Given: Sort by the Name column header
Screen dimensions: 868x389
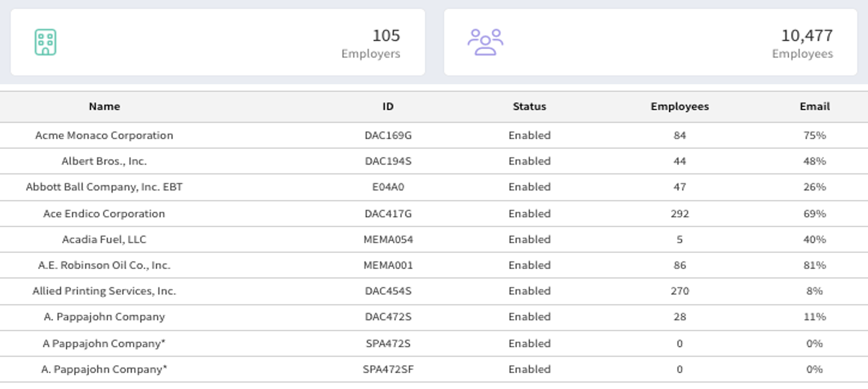Looking at the screenshot, I should pos(104,107).
